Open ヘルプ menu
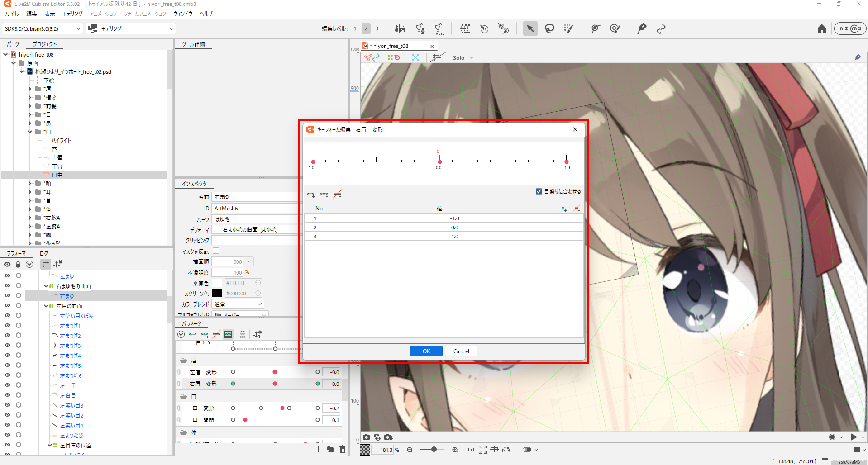 [x=206, y=14]
